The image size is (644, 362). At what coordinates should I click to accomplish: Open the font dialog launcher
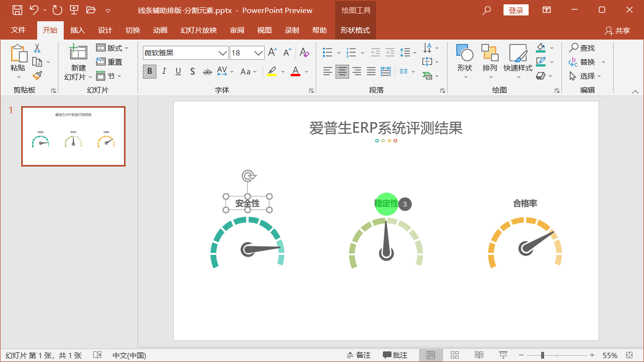pos(311,90)
